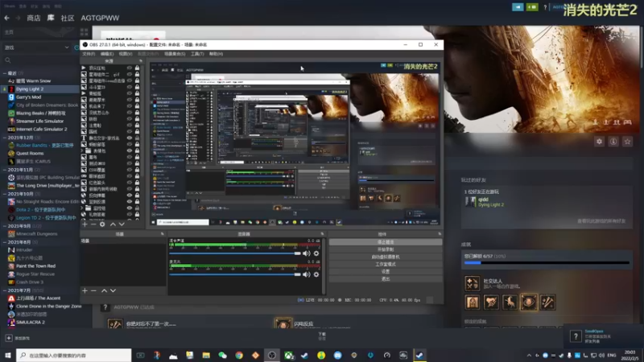Collapse the 2021年8月 group in library
Image resolution: width=644 pixels, height=362 pixels.
point(5,242)
